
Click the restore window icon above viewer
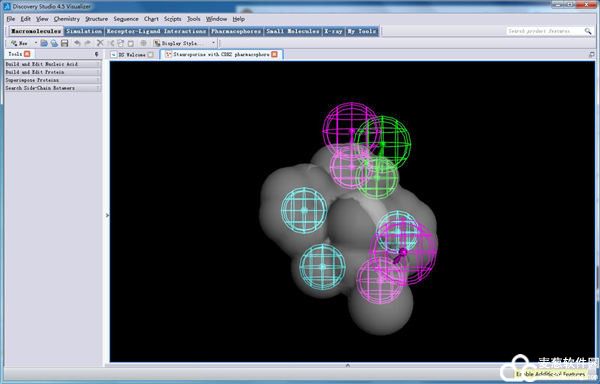[592, 55]
